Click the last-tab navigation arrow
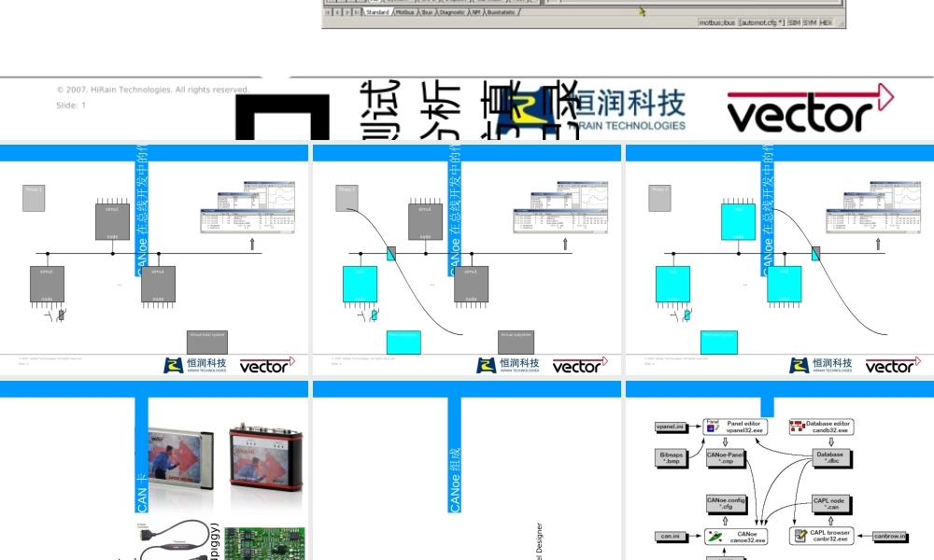 (x=356, y=12)
